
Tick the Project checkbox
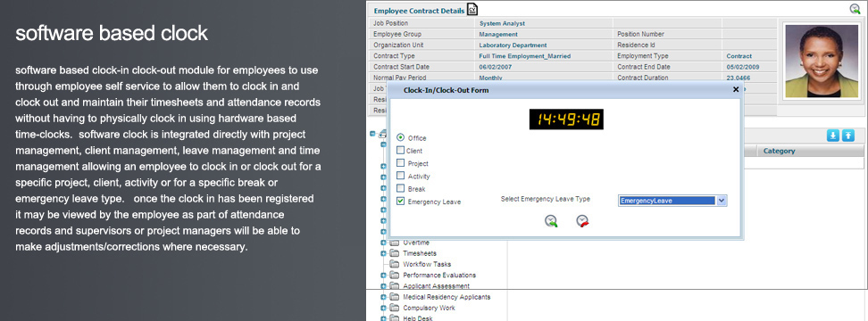pyautogui.click(x=401, y=163)
